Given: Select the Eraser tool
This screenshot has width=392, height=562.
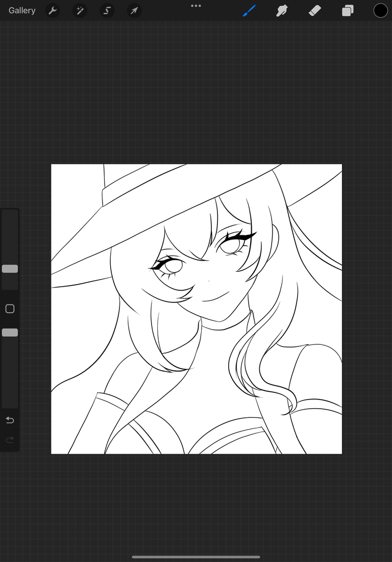Looking at the screenshot, I should click(315, 11).
